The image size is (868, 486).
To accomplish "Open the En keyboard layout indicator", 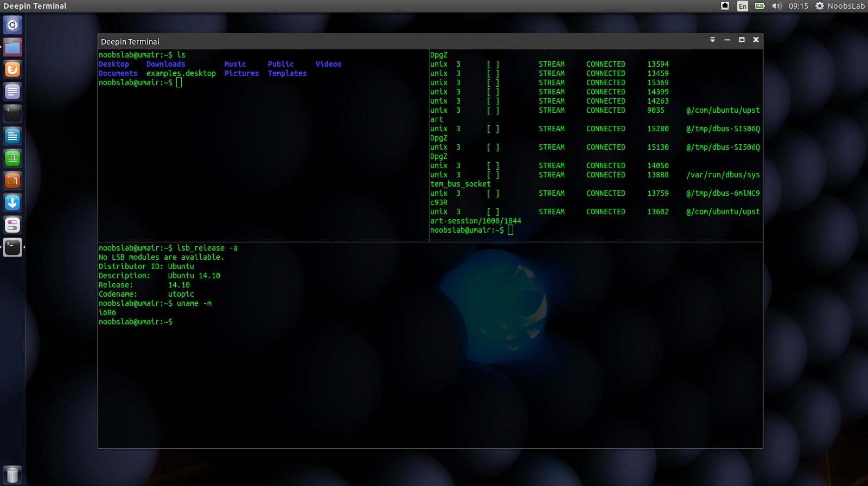I will pos(743,6).
